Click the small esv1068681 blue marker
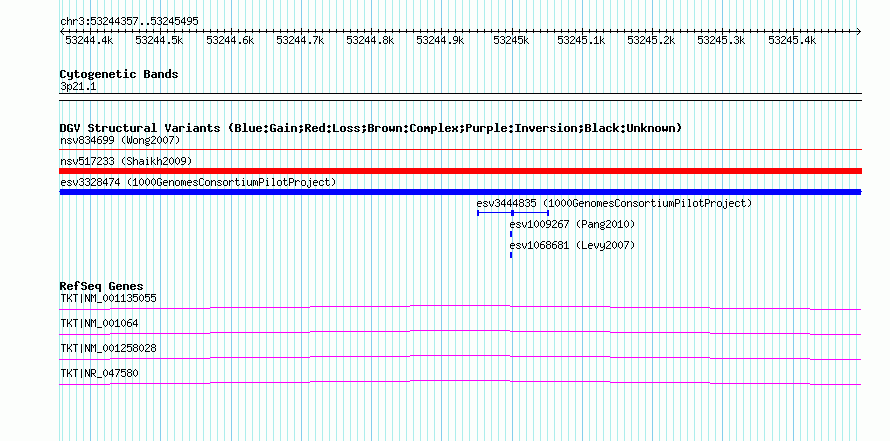890x441 pixels. point(511,255)
